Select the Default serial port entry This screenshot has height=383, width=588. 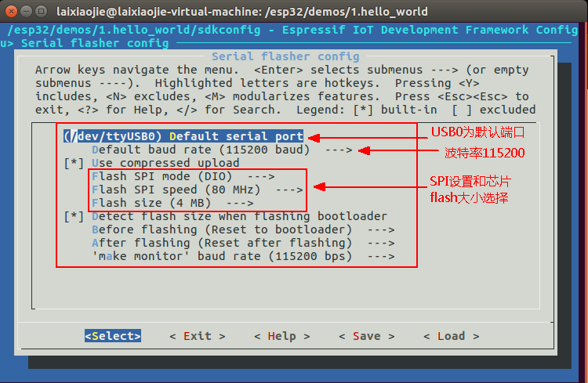[183, 136]
